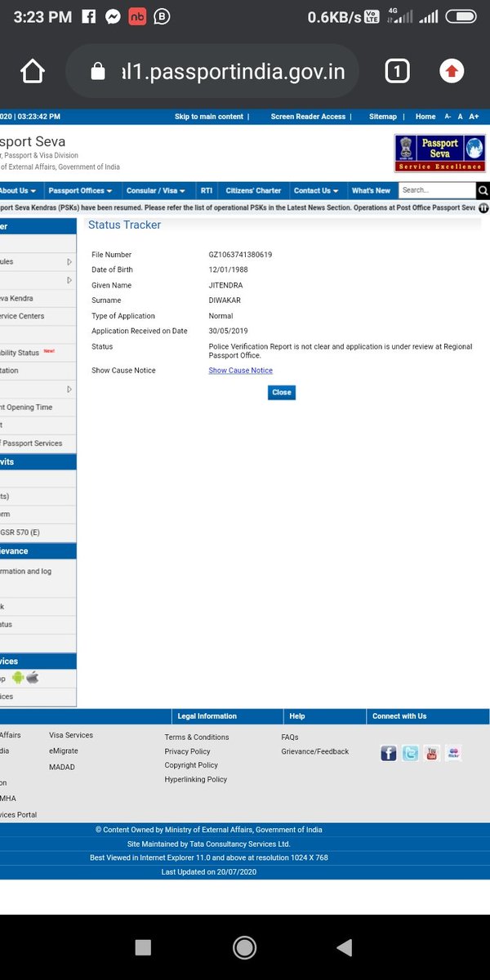Open Passport Services sidebar item
Screen dimensions: 490x980
[x=31, y=443]
